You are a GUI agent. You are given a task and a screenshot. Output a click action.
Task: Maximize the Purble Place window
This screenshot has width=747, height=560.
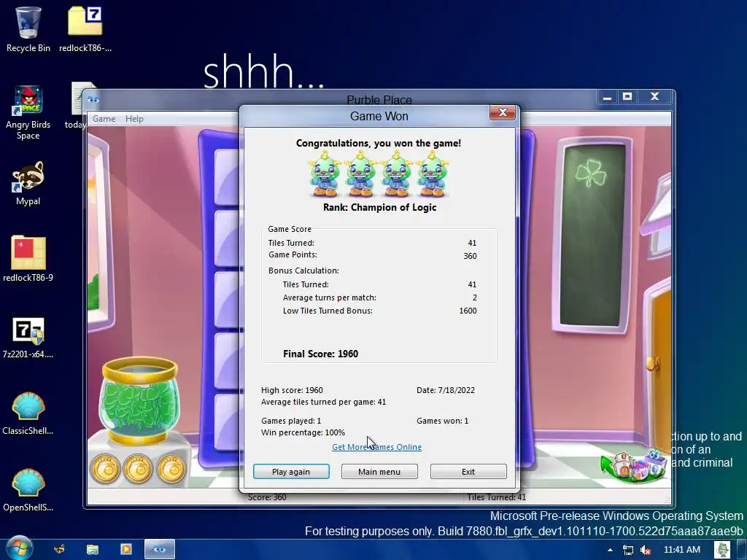[x=627, y=97]
